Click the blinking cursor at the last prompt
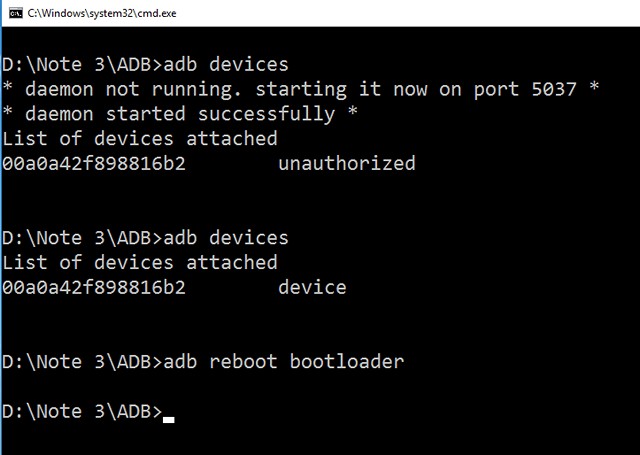 pyautogui.click(x=168, y=419)
